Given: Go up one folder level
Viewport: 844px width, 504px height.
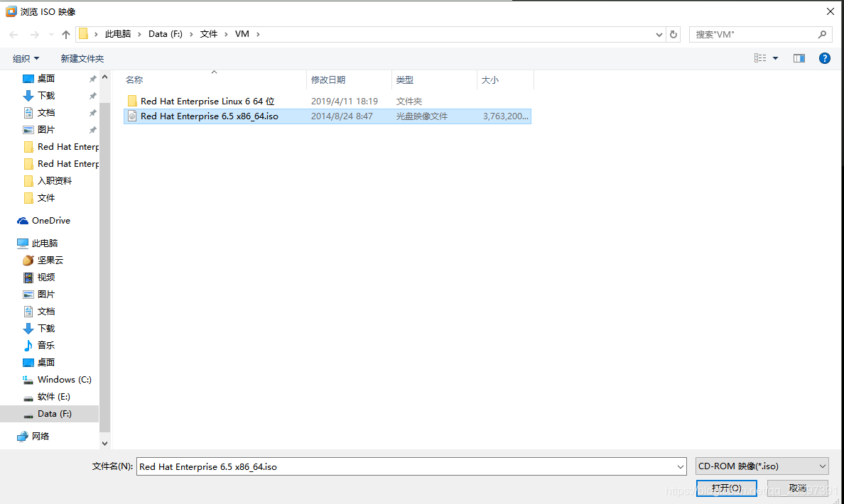Looking at the screenshot, I should pyautogui.click(x=65, y=34).
